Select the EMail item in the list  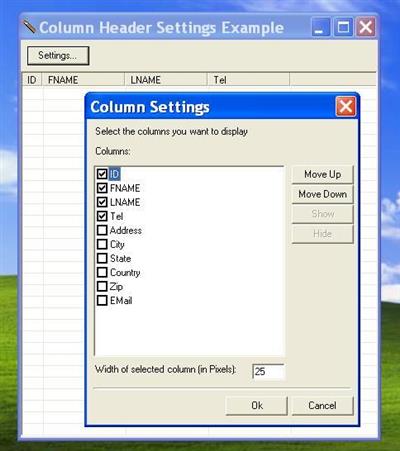(x=121, y=300)
